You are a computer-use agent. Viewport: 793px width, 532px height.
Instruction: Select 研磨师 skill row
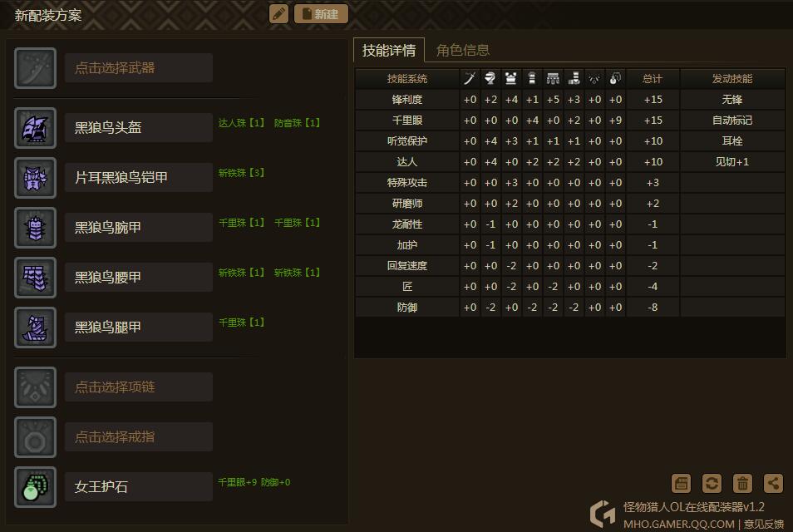tap(570, 204)
